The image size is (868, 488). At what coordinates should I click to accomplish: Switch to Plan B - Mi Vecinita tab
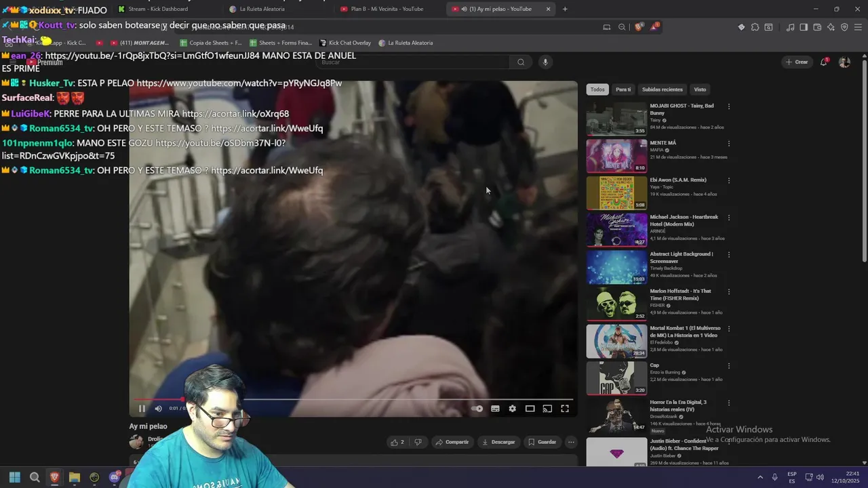390,9
